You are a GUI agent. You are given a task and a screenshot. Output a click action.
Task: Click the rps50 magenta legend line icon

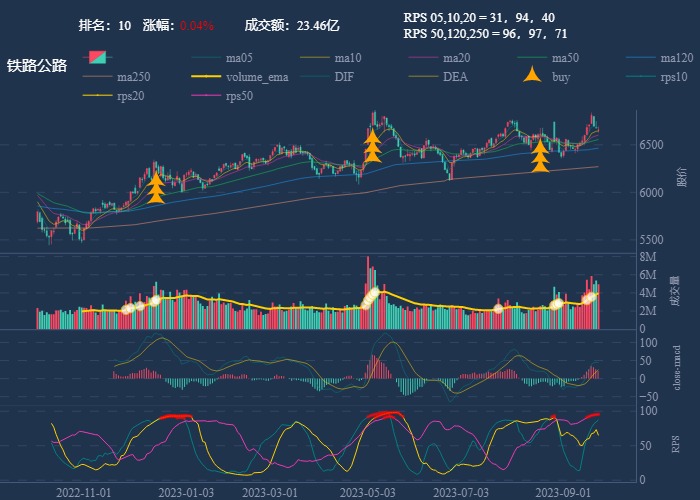204,97
